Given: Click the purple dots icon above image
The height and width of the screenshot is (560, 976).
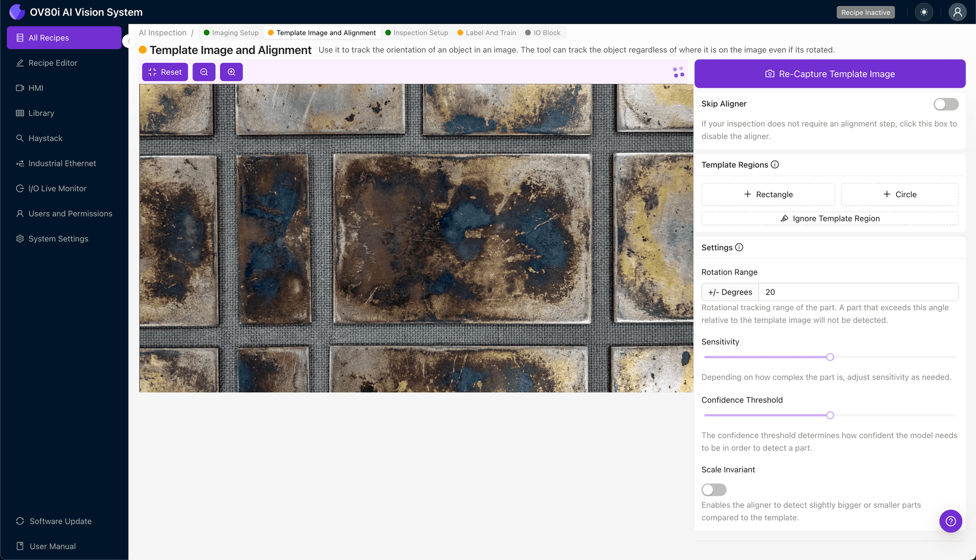Looking at the screenshot, I should (x=679, y=72).
